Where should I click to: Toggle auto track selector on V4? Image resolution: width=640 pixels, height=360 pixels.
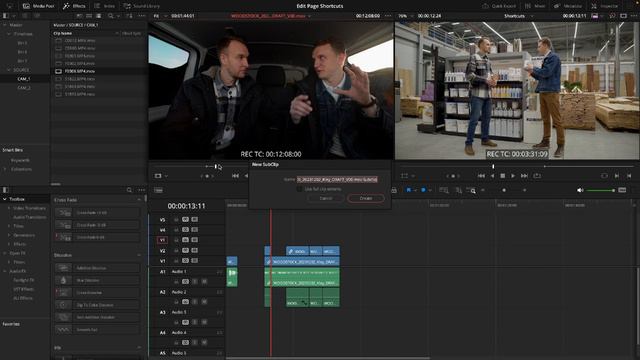pos(185,230)
